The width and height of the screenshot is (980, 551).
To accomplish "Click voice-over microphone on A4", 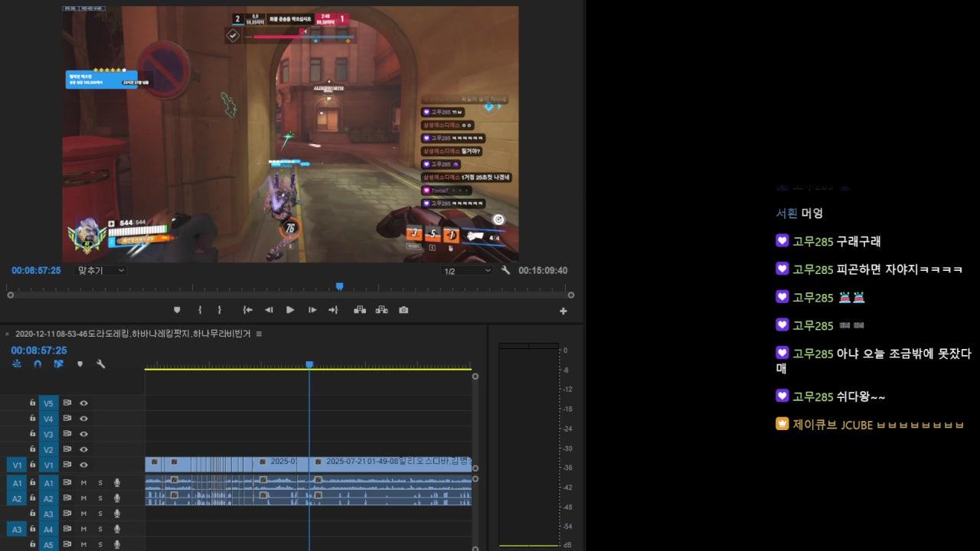I will 117,529.
